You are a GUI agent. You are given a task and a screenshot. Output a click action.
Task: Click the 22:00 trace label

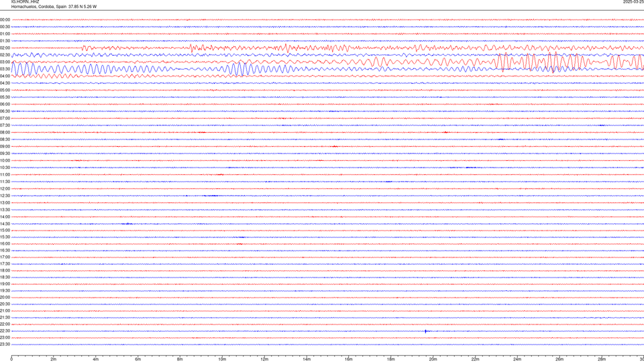pos(5,324)
